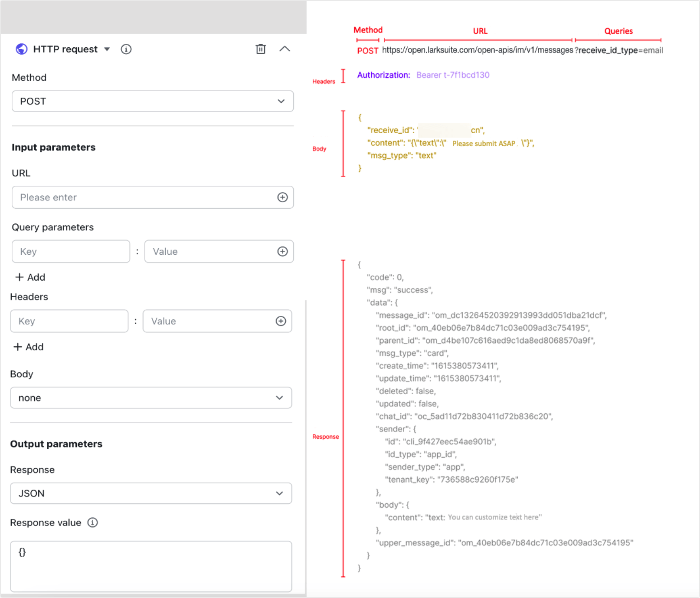Click plus icon in Query parameters Value field

(282, 252)
